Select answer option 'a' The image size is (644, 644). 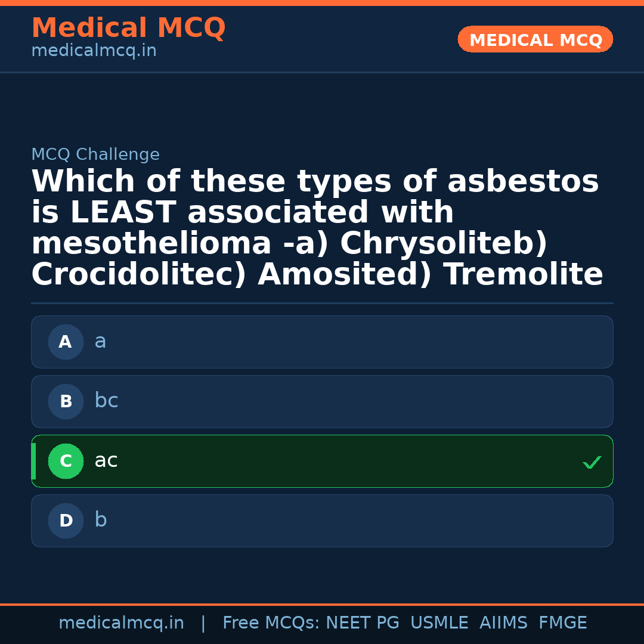pyautogui.click(x=322, y=342)
